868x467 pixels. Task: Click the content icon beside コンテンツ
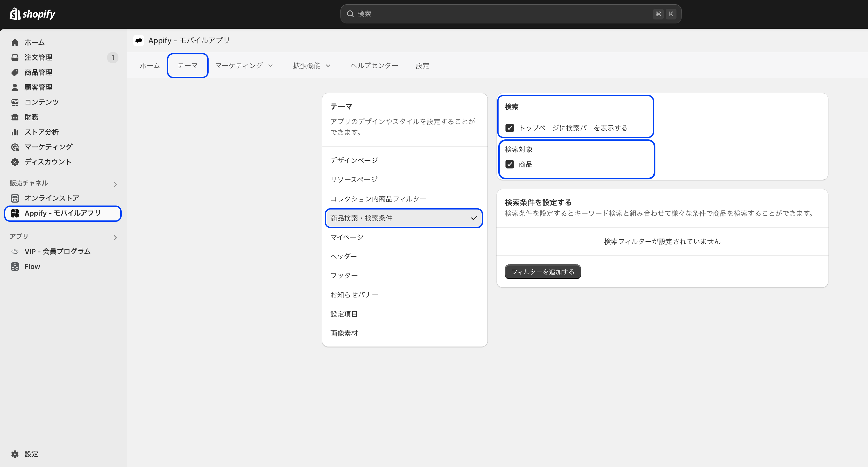click(x=15, y=102)
